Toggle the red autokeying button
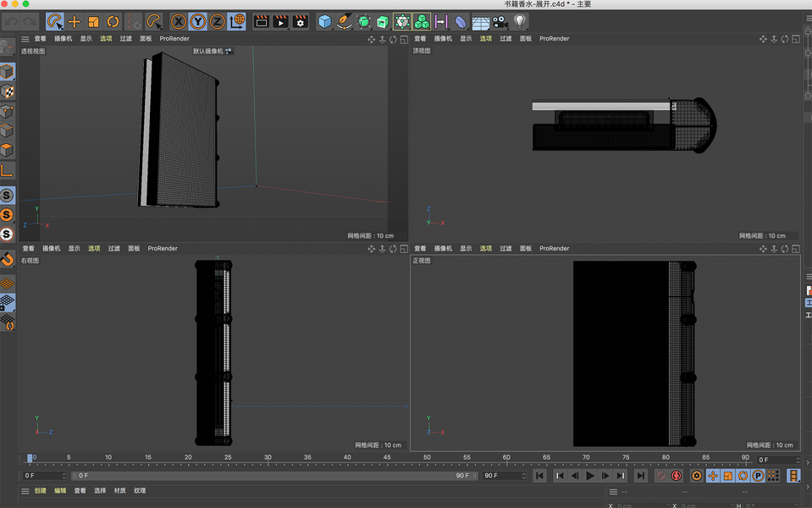This screenshot has height=508, width=812. coord(677,476)
